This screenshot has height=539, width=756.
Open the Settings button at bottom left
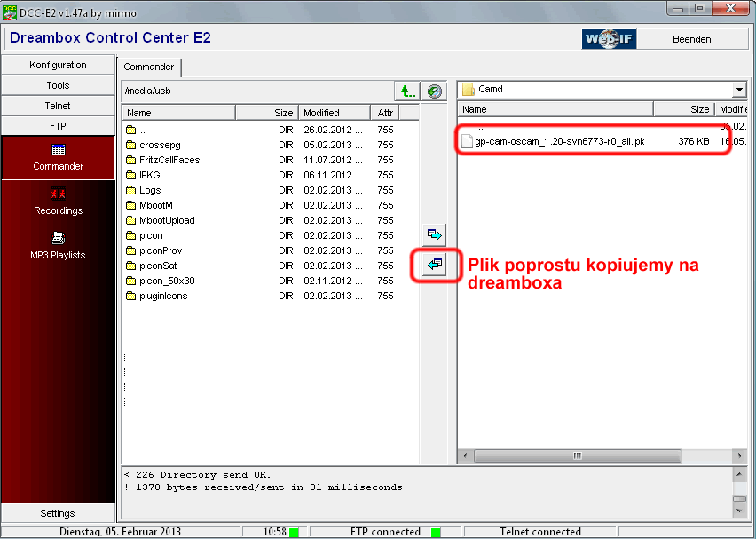pyautogui.click(x=59, y=513)
